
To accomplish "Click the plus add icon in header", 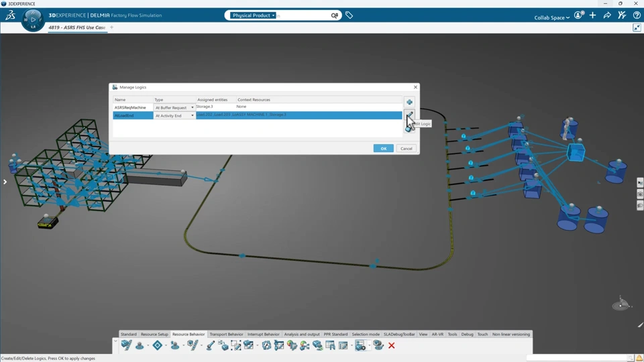I will point(592,15).
